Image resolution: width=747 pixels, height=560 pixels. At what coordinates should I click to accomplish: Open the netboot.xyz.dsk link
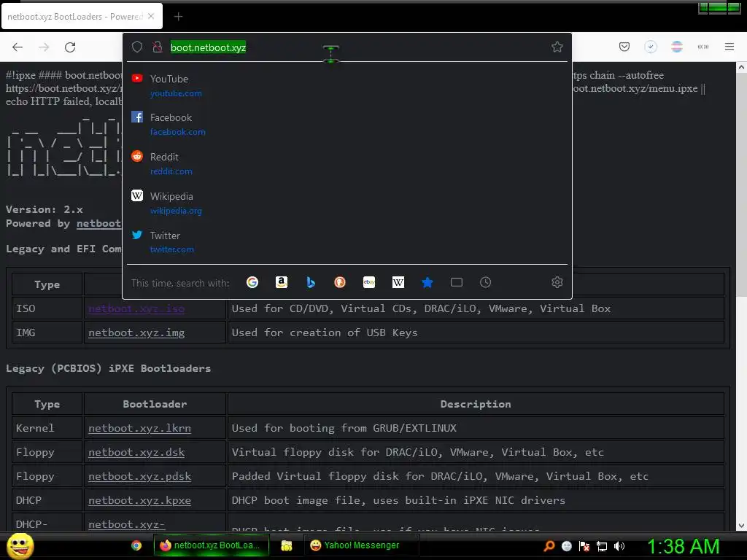136,452
